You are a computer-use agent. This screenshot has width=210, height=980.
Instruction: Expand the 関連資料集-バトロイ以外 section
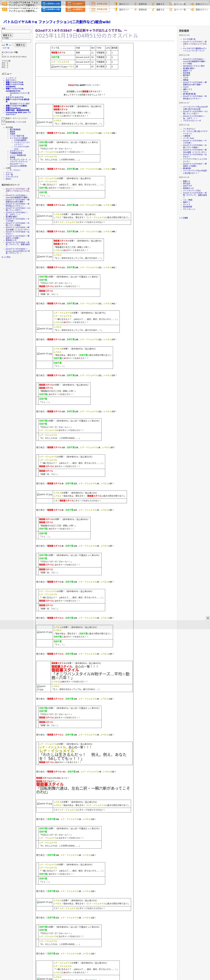[x=3, y=123]
